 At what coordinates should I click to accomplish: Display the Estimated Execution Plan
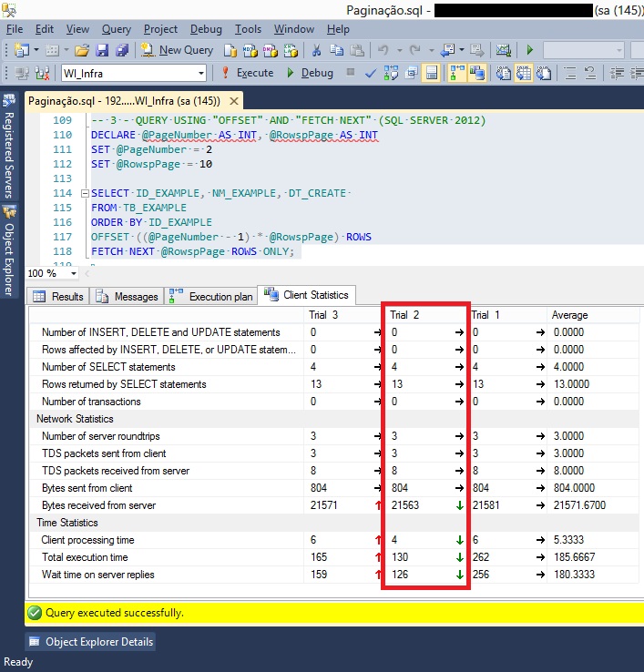coord(391,73)
